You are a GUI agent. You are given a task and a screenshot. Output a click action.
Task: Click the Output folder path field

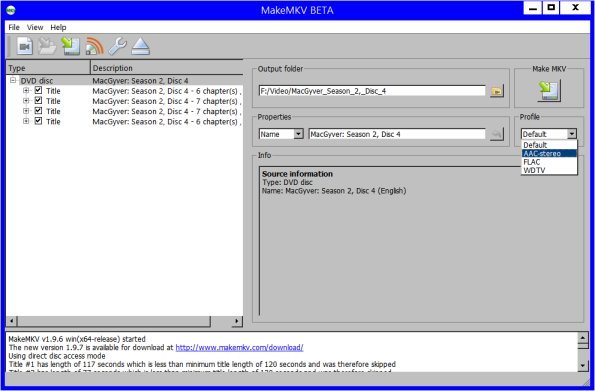(372, 91)
